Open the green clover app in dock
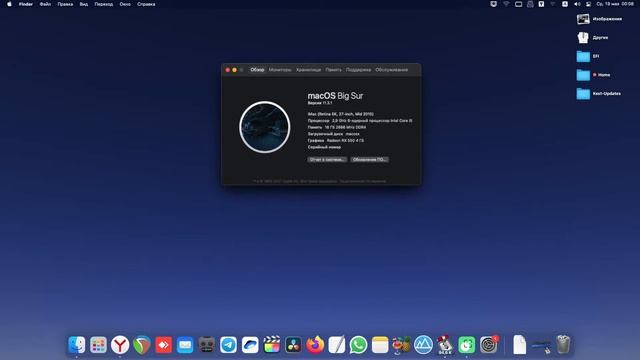 467,345
